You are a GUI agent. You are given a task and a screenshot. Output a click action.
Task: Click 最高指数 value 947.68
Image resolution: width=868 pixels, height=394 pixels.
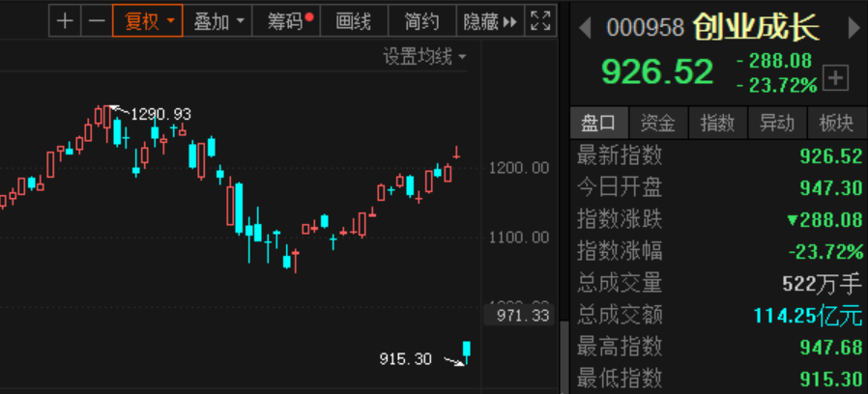[x=831, y=348]
